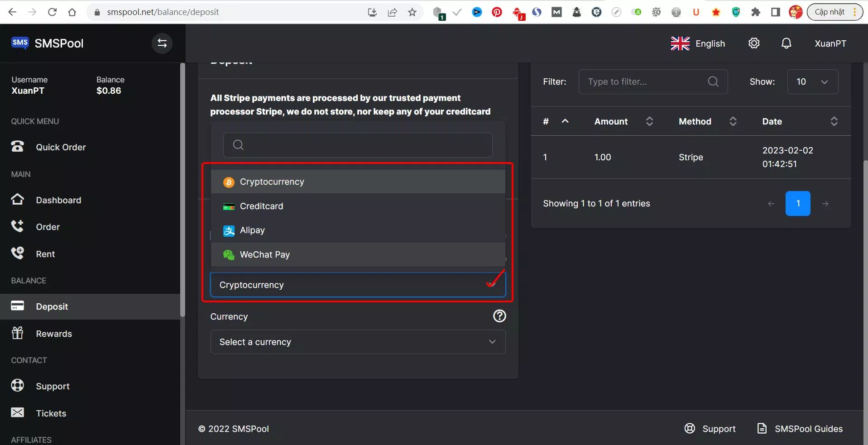Viewport: 868px width, 445px height.
Task: Click the previous page arrow
Action: [x=771, y=204]
